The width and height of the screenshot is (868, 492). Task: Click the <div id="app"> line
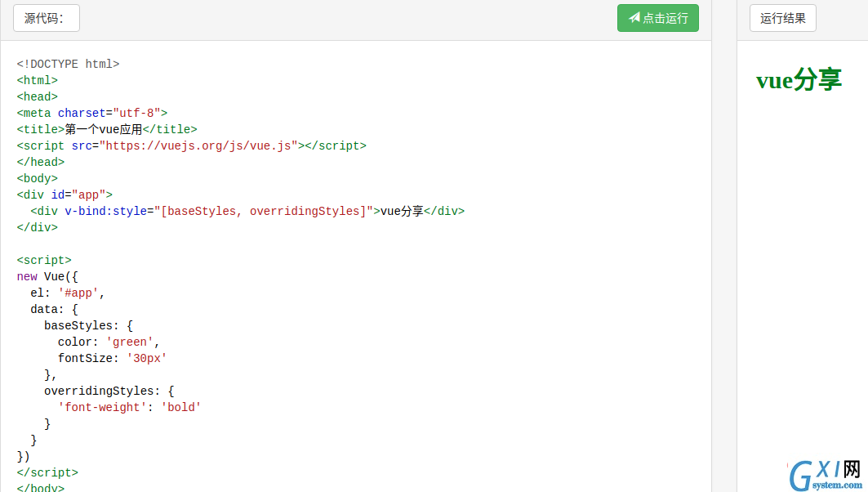(65, 195)
